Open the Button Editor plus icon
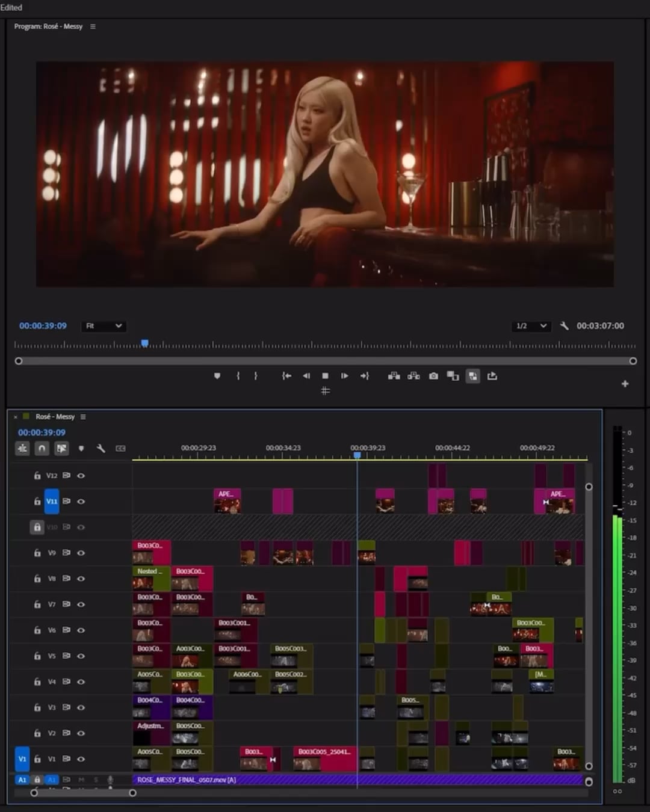Image resolution: width=650 pixels, height=812 pixels. 625,384
